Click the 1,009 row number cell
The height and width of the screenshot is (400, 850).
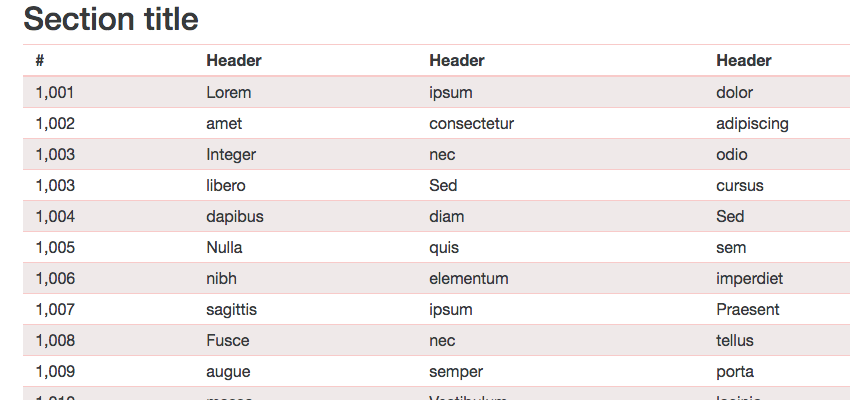click(55, 372)
